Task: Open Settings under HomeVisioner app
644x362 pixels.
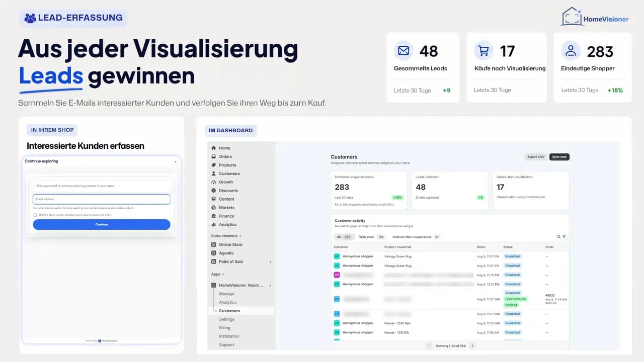Action: click(x=226, y=319)
